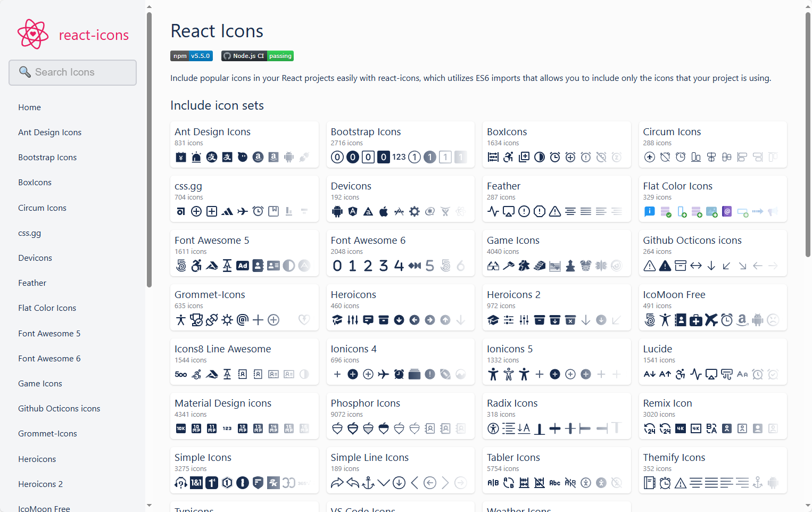Click the Adidas stripes icon in css.gg card
The image size is (812, 512).
click(227, 211)
